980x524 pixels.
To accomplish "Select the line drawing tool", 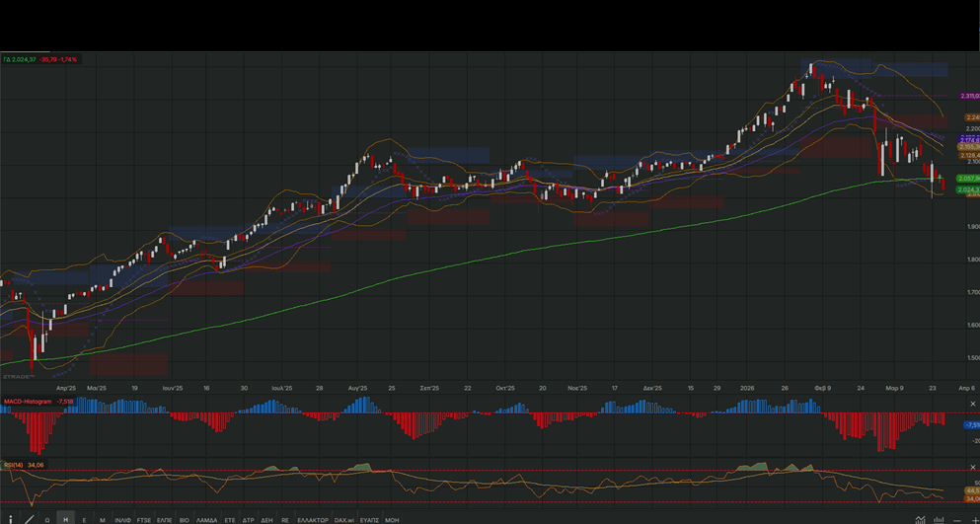I will pos(30,519).
